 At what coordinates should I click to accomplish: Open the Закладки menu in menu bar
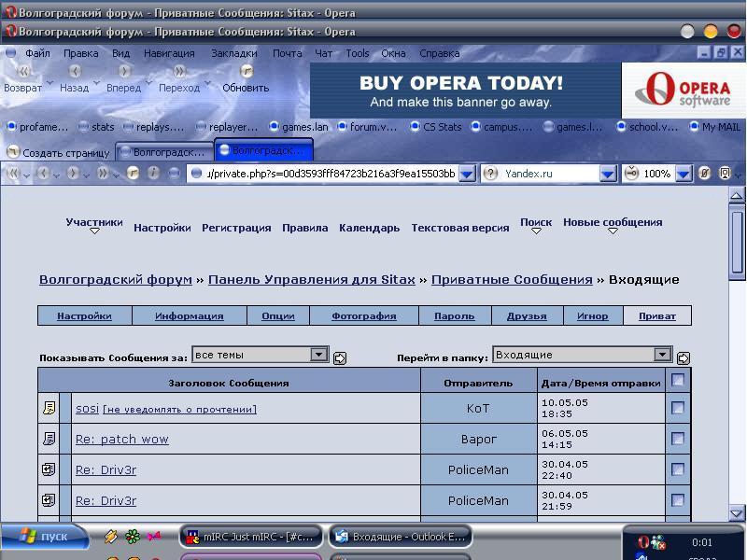tap(233, 53)
